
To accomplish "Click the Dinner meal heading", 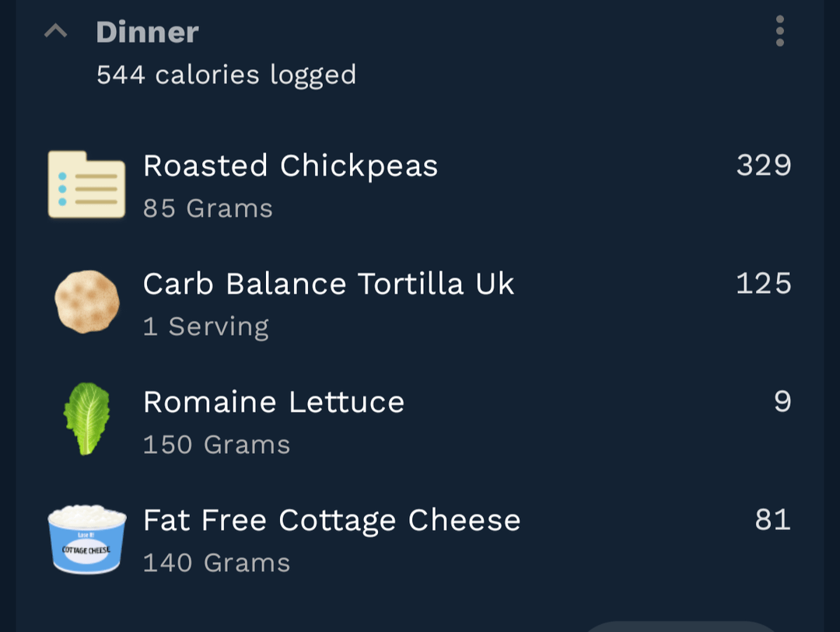I will coord(147,32).
